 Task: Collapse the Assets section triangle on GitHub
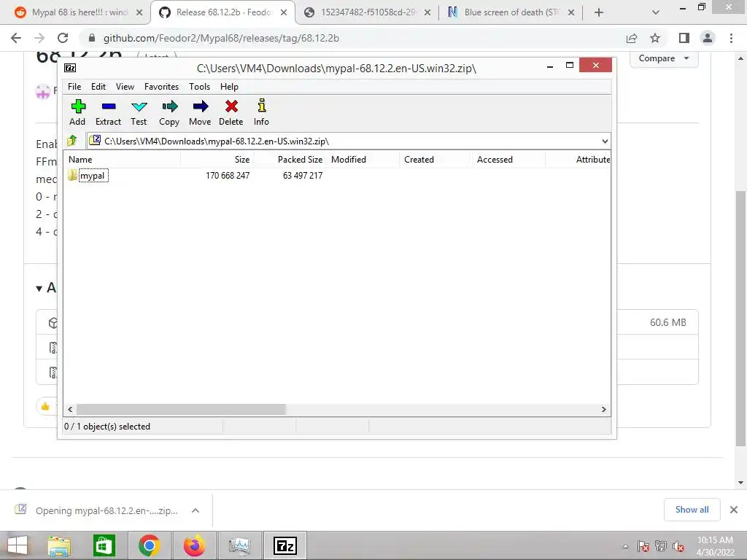pos(39,288)
